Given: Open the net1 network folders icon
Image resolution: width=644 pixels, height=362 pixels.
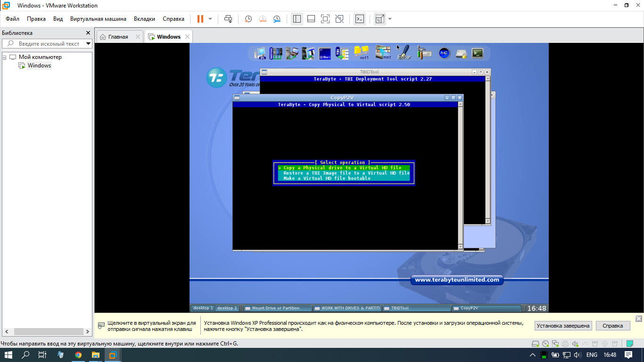Looking at the screenshot, I should click(362, 53).
